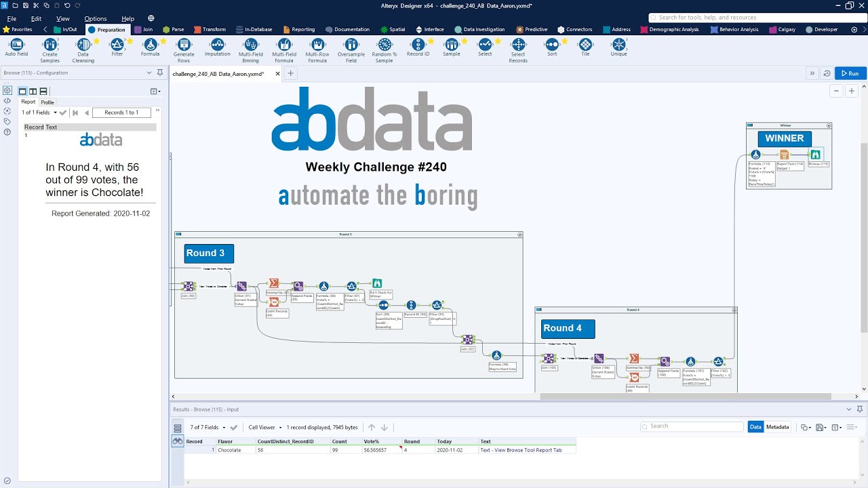868x488 pixels.
Task: Zoom out the canvas with minus button
Action: tap(836, 91)
